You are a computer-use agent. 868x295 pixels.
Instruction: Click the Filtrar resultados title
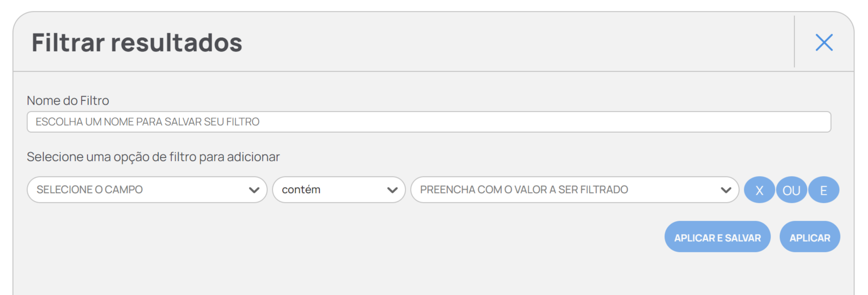click(136, 42)
